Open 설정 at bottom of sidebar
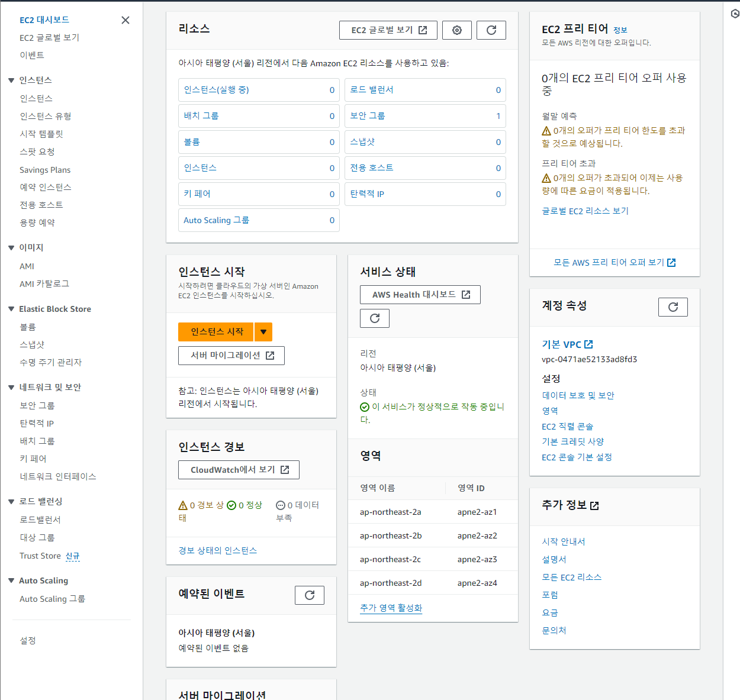This screenshot has height=700, width=740. (28, 641)
